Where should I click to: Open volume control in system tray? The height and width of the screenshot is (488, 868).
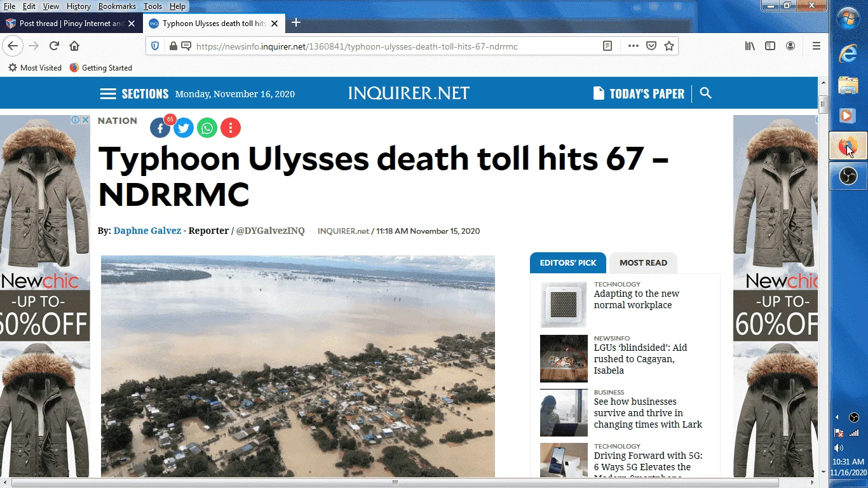pos(838,448)
